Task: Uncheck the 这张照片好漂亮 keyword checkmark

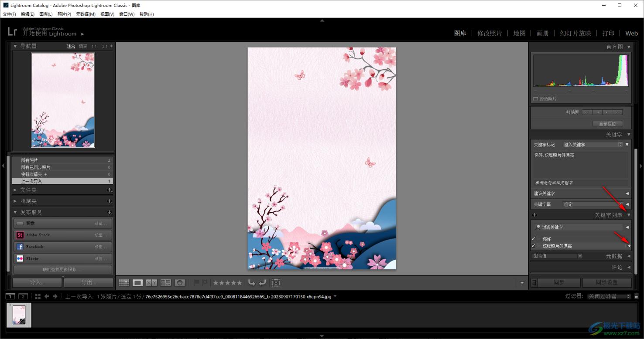Action: pyautogui.click(x=534, y=246)
